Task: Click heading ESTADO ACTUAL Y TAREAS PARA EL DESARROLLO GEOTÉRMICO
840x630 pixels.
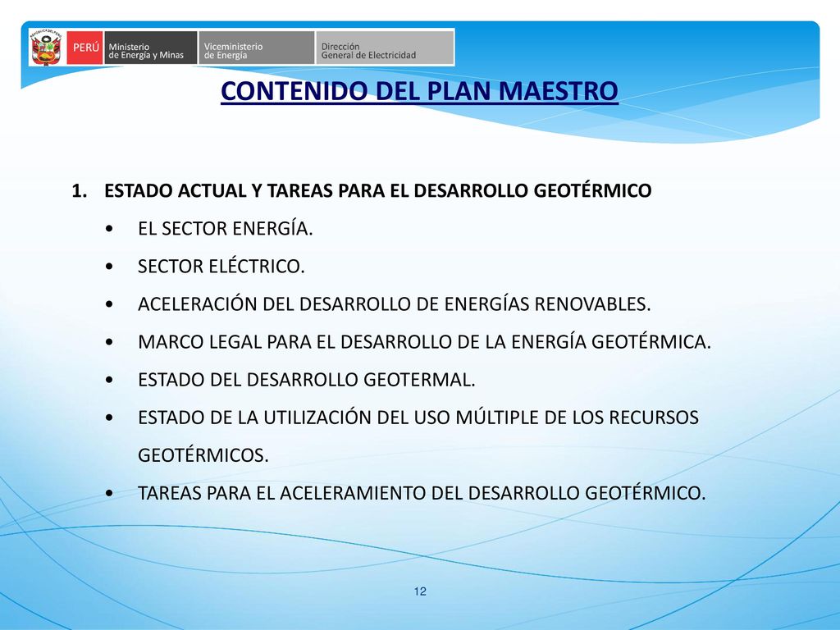Action: (377, 190)
